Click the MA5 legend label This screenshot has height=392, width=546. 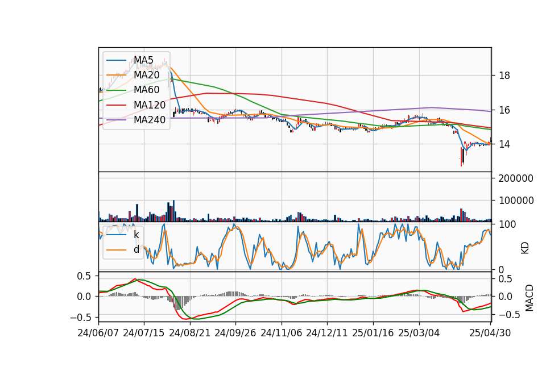pyautogui.click(x=143, y=60)
